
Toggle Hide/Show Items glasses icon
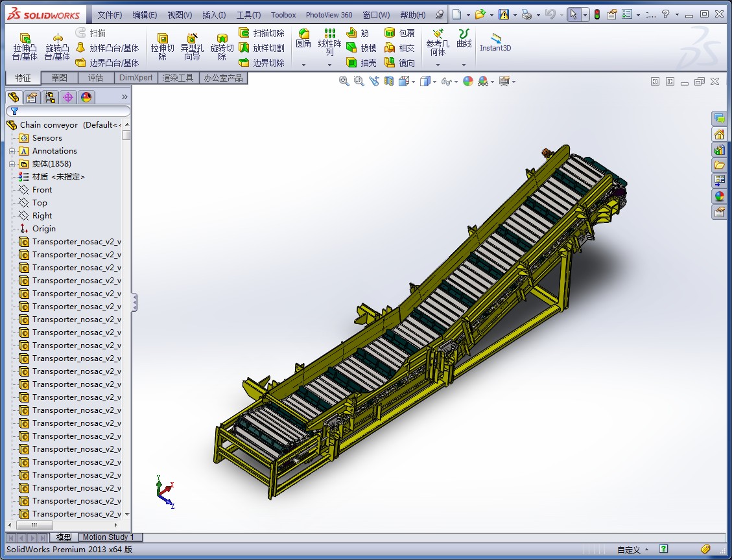446,81
